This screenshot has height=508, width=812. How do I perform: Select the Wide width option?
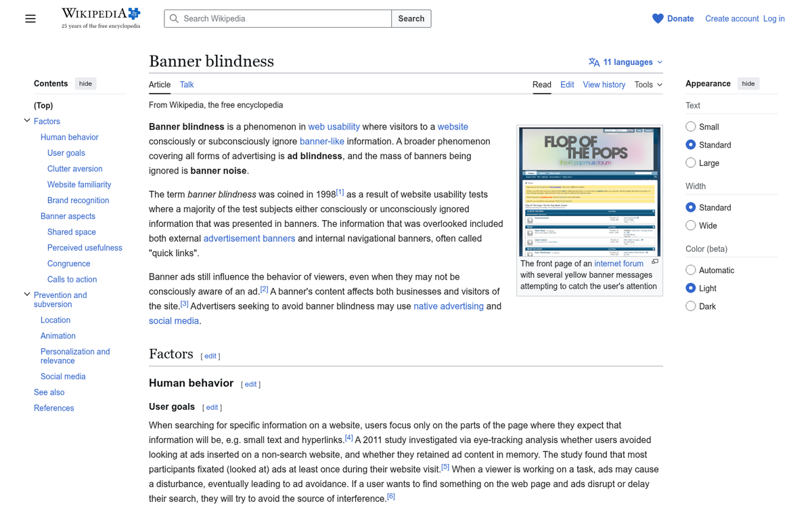click(690, 226)
